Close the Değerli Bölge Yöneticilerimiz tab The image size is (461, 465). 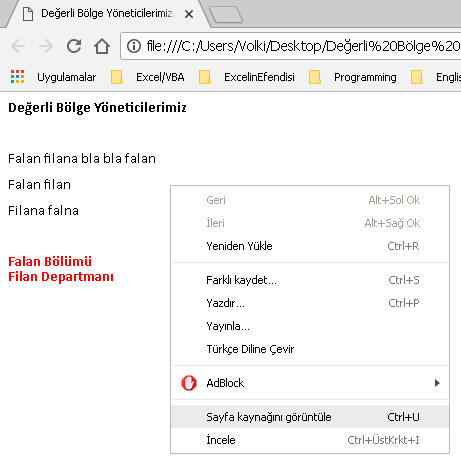tap(189, 14)
